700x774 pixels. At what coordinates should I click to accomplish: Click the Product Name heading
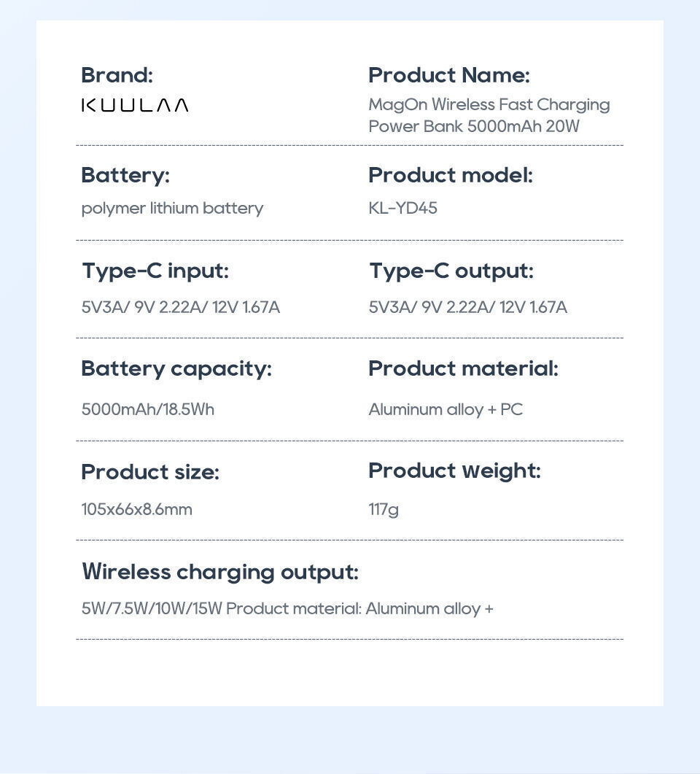(x=449, y=76)
